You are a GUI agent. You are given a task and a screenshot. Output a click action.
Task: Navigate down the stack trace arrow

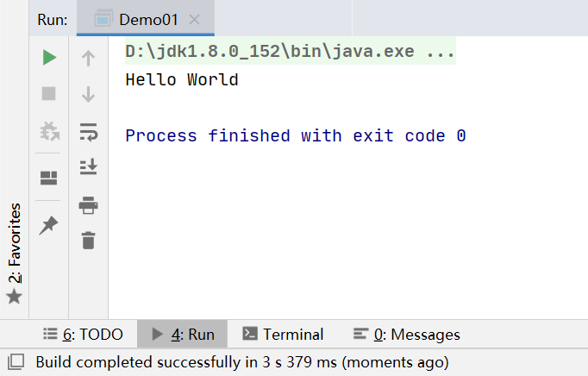pos(88,94)
